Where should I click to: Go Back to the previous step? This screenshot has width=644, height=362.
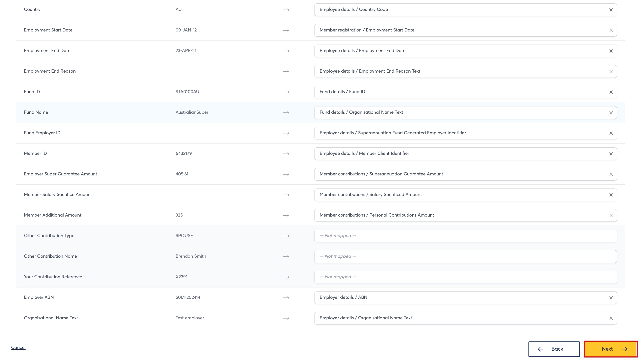coord(554,349)
